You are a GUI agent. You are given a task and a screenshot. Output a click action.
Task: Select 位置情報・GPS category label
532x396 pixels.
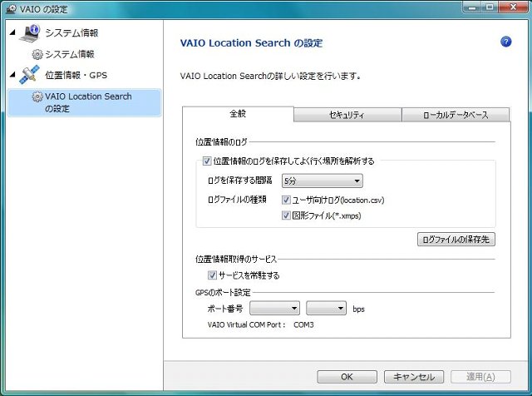click(x=76, y=75)
